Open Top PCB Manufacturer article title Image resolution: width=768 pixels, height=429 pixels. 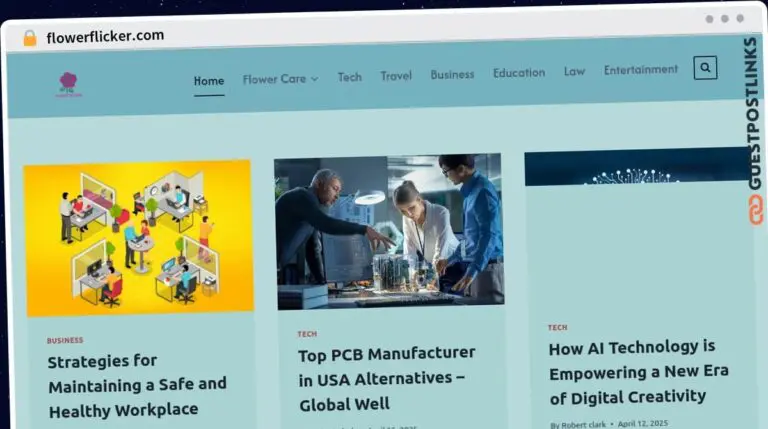pyautogui.click(x=386, y=379)
